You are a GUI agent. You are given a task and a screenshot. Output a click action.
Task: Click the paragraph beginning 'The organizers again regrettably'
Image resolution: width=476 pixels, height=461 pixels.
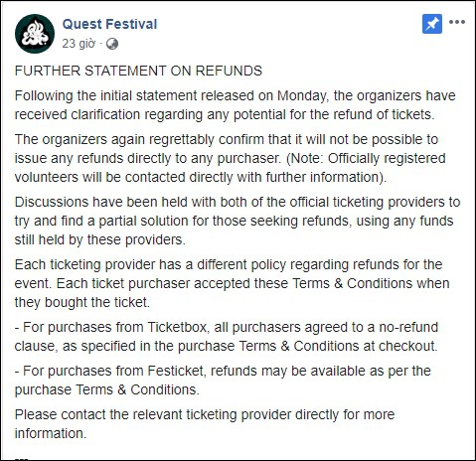coord(230,158)
